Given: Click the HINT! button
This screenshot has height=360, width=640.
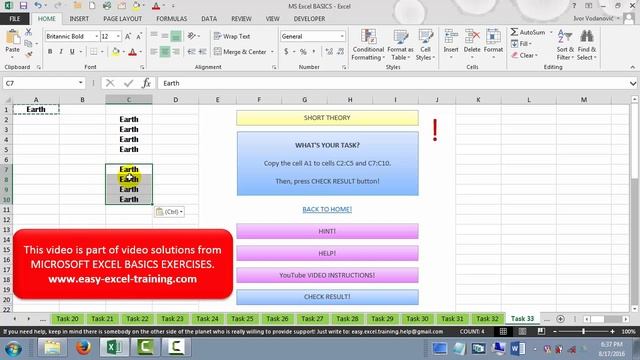Looking at the screenshot, I should [x=327, y=231].
